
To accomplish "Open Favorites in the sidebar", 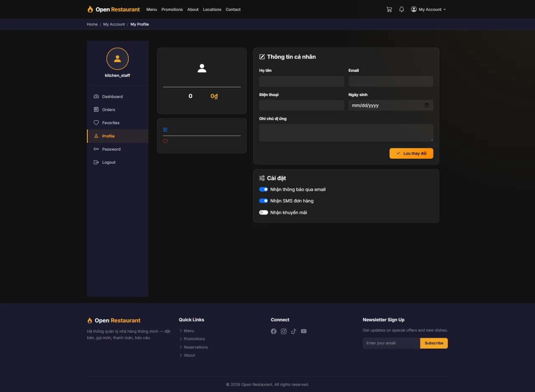I will [x=117, y=123].
